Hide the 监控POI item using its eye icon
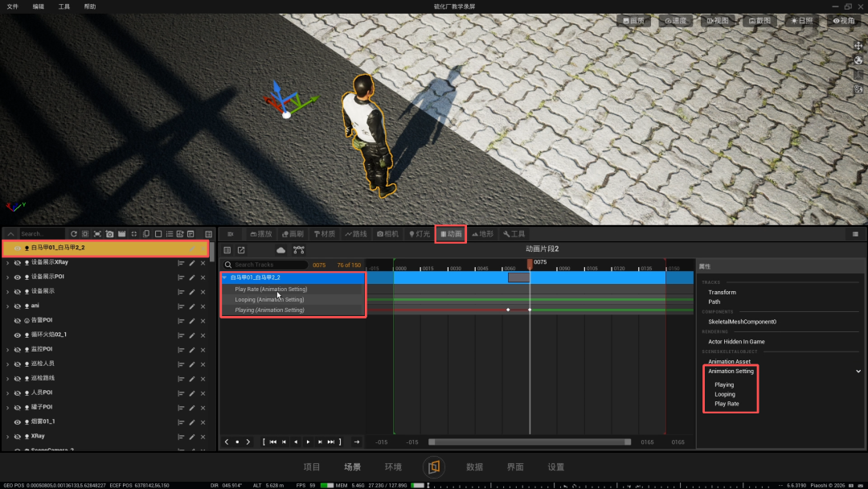868x489 pixels. click(17, 349)
